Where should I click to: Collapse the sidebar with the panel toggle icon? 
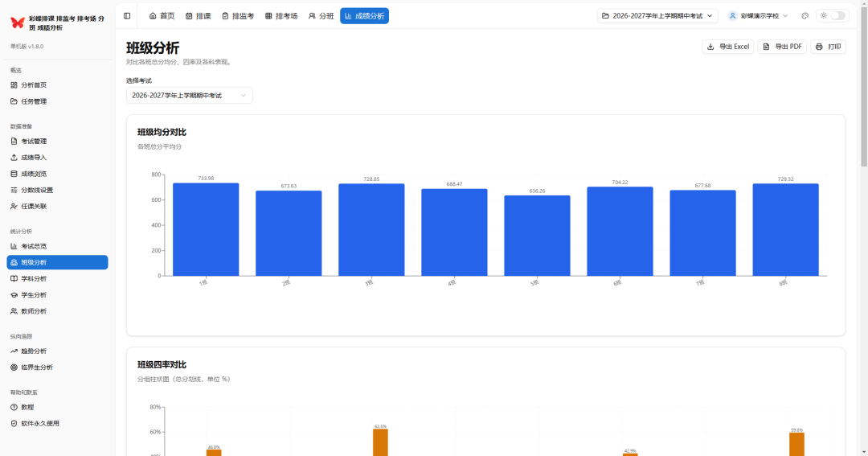(x=127, y=16)
